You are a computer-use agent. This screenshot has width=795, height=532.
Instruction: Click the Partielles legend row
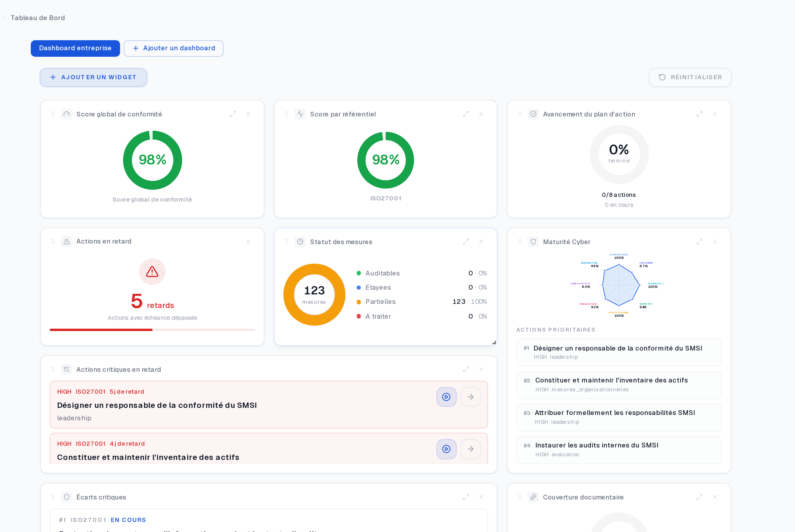click(x=421, y=302)
